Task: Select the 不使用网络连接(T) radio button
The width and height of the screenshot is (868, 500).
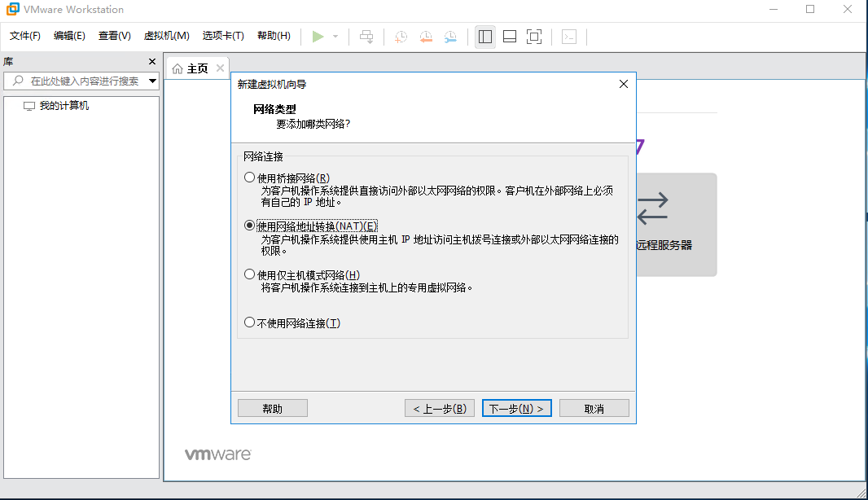Action: point(250,322)
